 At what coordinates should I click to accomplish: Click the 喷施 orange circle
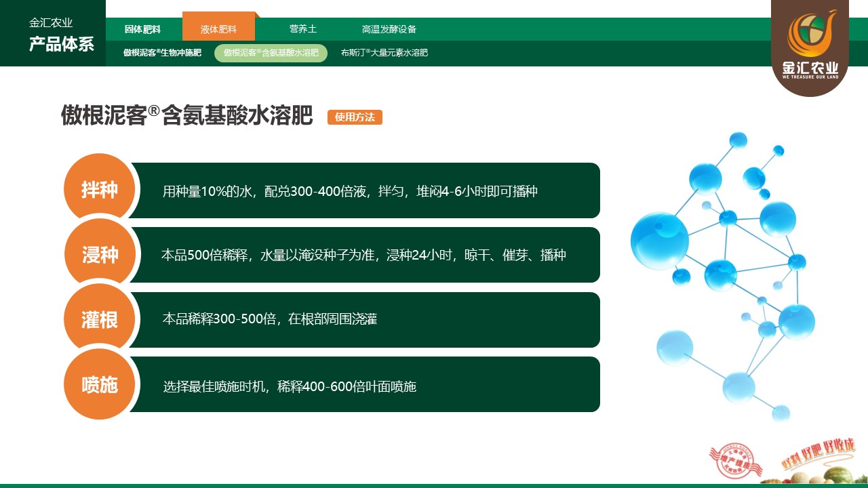[x=100, y=385]
